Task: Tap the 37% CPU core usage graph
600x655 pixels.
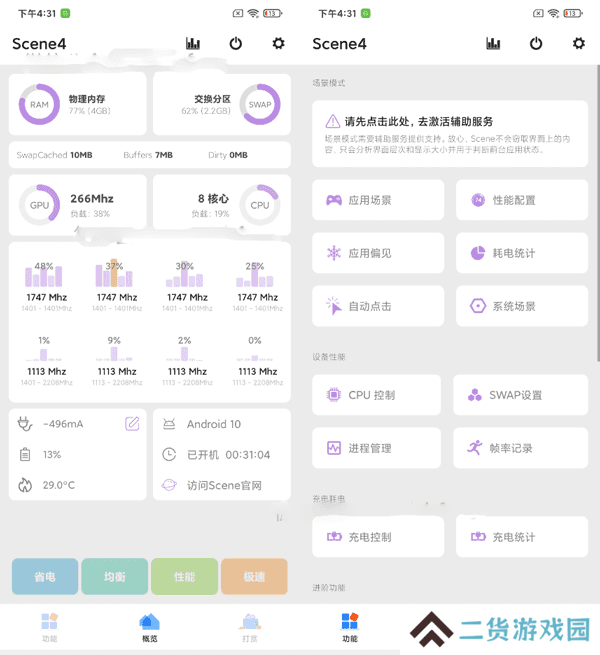Action: coord(114,274)
